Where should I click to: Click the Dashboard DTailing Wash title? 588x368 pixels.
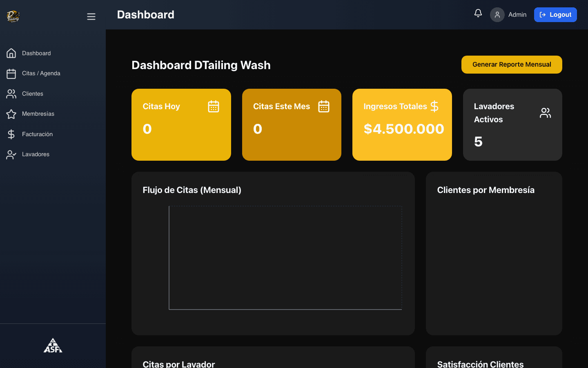[201, 65]
